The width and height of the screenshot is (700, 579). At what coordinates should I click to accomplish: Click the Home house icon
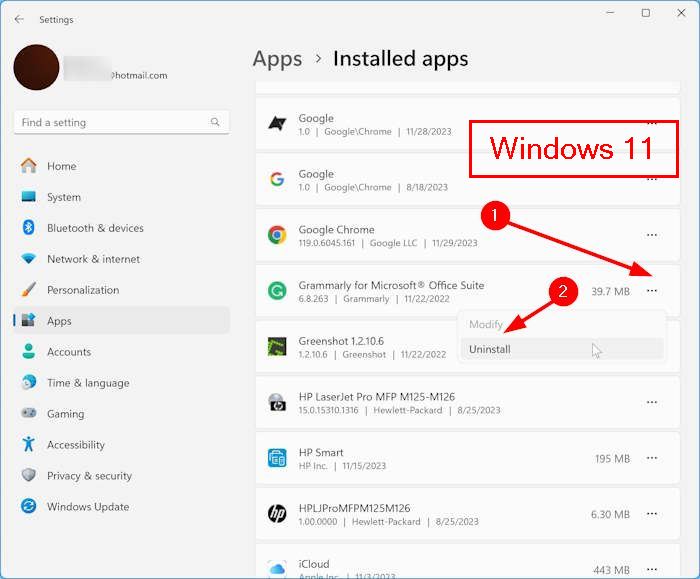29,166
